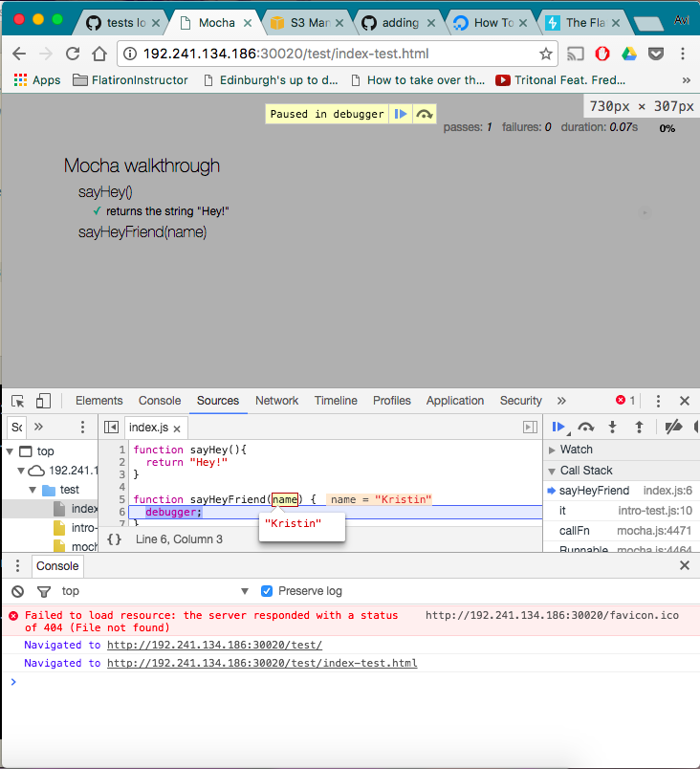The height and width of the screenshot is (769, 700).
Task: Open Sources navigator three-dot menu
Action: pyautogui.click(x=82, y=428)
